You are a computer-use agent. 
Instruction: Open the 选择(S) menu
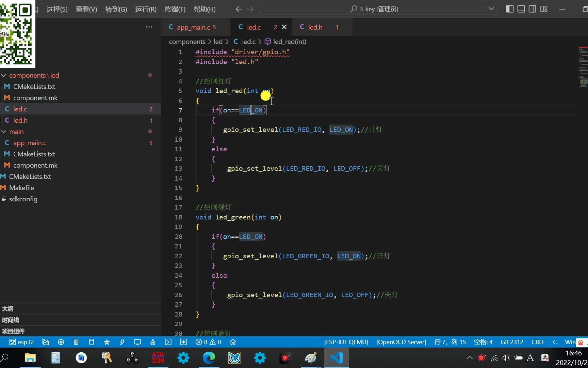pos(57,9)
